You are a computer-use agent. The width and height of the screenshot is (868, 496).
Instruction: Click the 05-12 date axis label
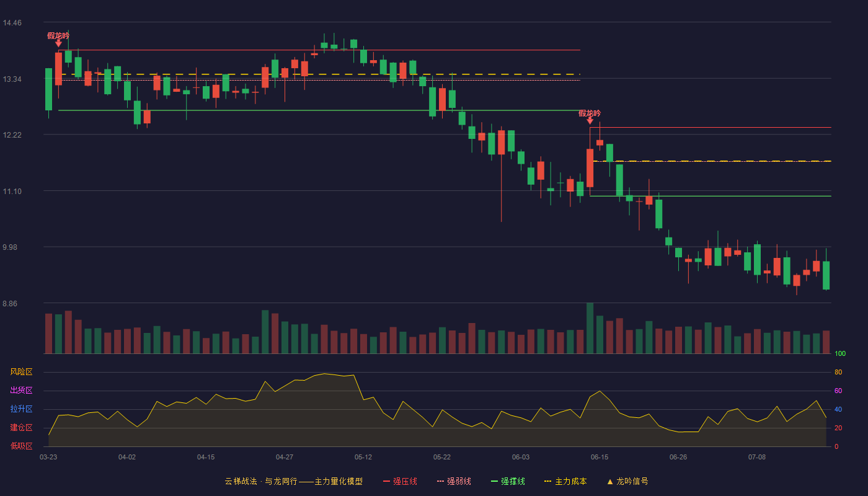click(x=363, y=457)
